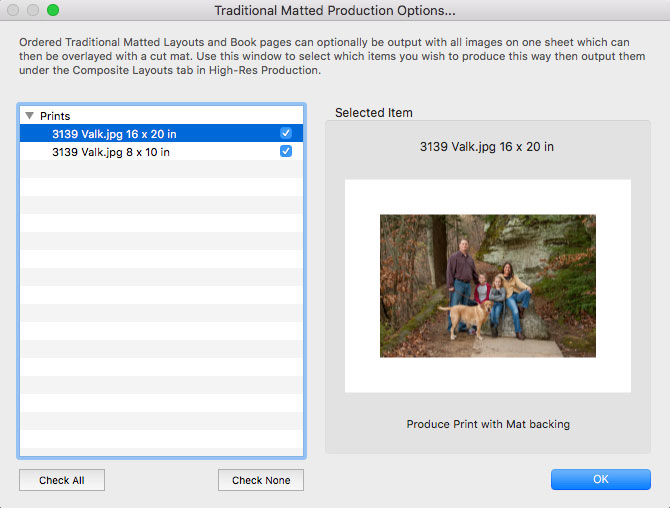Confirm the dialog with OK
This screenshot has height=508, width=670.
point(600,479)
